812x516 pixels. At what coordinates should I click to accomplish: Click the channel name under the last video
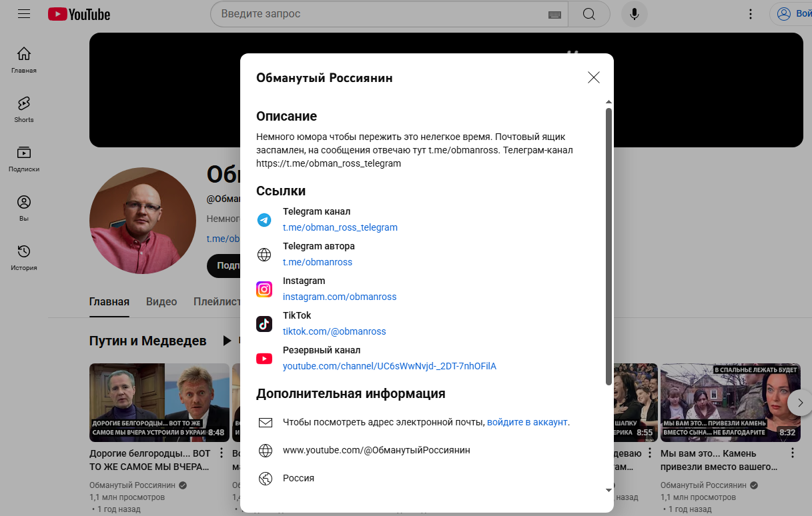[x=704, y=485]
